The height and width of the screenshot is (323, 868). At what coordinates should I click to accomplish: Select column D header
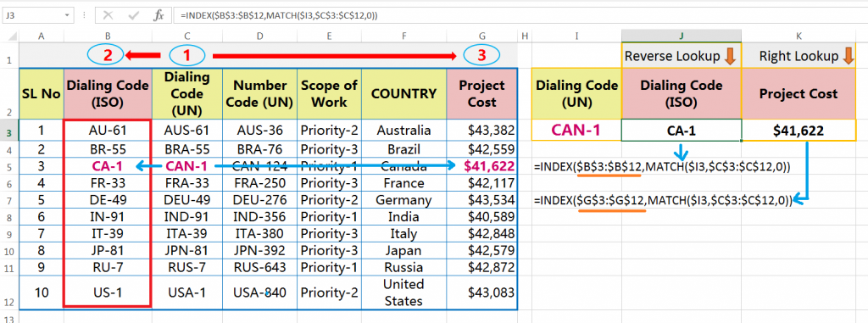[260, 36]
